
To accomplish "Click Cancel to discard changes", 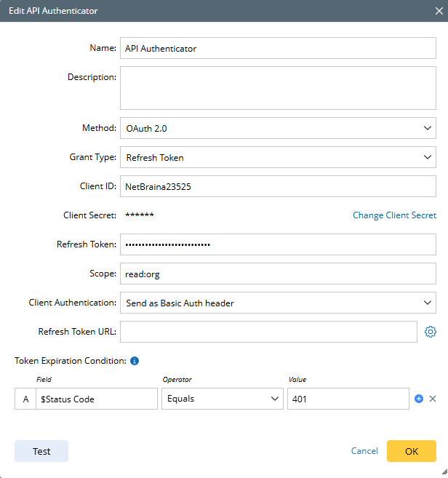I will point(364,451).
